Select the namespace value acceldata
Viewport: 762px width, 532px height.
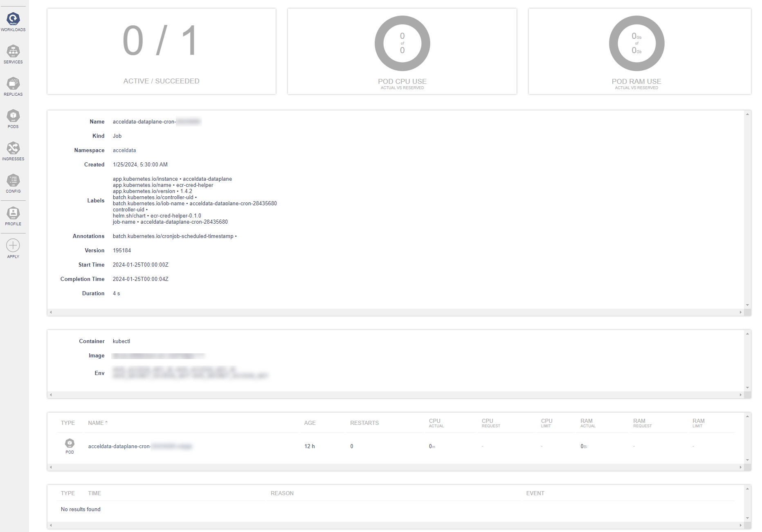point(124,150)
